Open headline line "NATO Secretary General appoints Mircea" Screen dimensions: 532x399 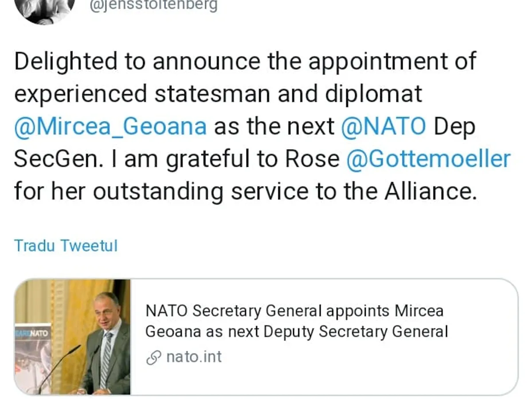pyautogui.click(x=294, y=311)
